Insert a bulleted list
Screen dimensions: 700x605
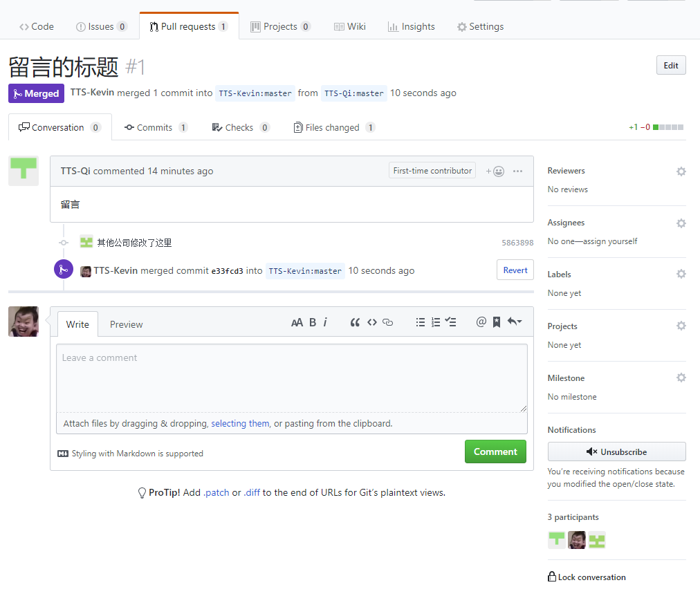pyautogui.click(x=420, y=323)
